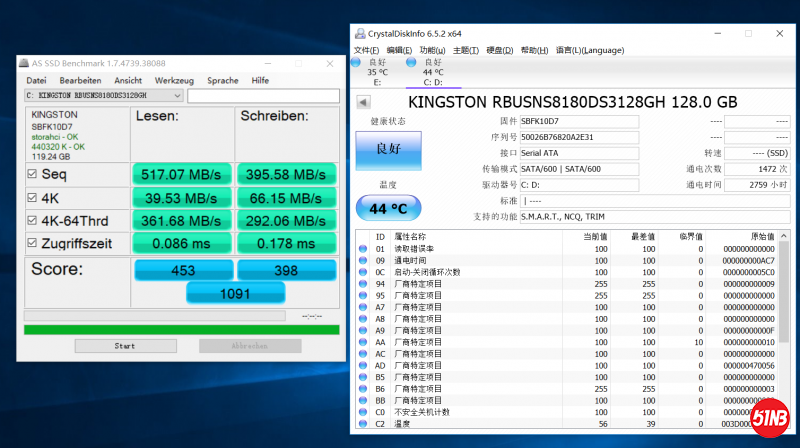Click the AS SSD Benchmark title icon
Image resolution: width=800 pixels, height=448 pixels.
coord(23,62)
